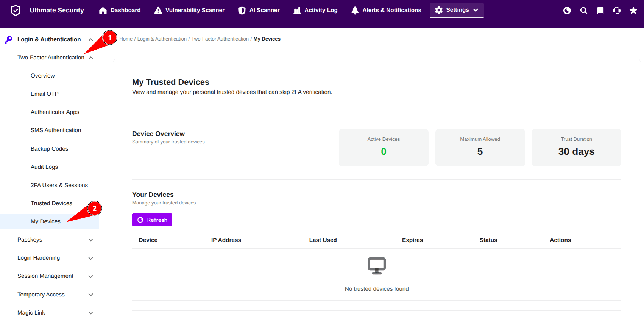Click the pie chart icon in header
The height and width of the screenshot is (318, 644).
(x=567, y=11)
